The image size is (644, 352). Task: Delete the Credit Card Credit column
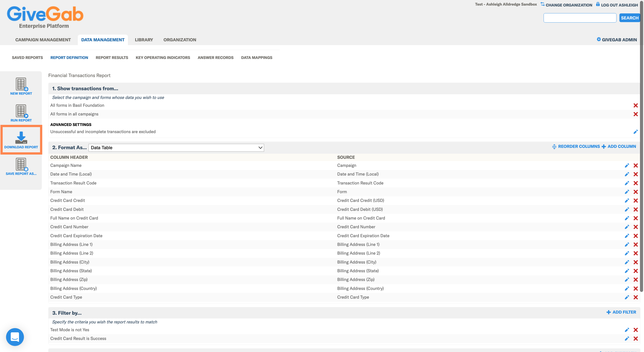(636, 201)
